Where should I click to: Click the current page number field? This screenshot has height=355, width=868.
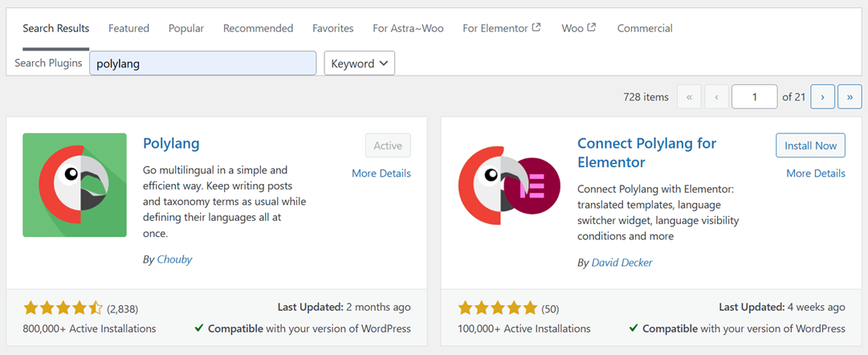755,97
